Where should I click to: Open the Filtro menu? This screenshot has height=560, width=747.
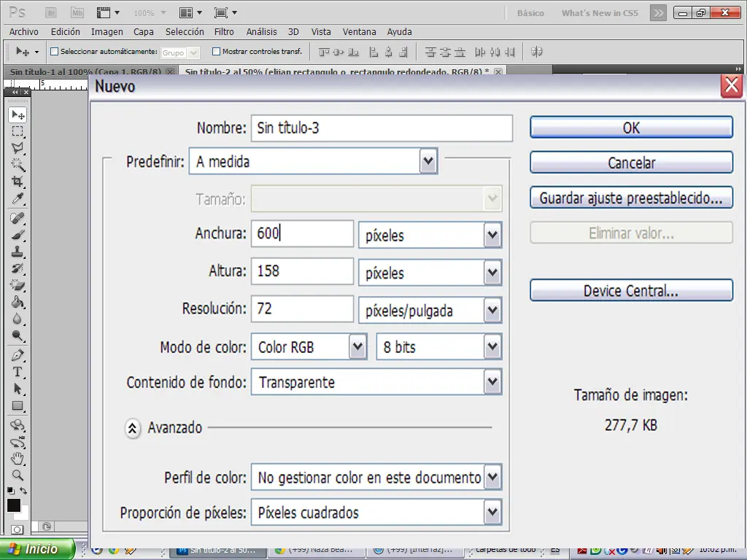click(x=224, y=32)
